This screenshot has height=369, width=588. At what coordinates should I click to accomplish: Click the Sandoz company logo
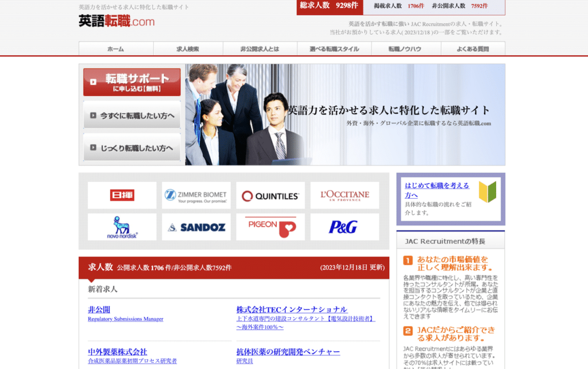(x=196, y=227)
